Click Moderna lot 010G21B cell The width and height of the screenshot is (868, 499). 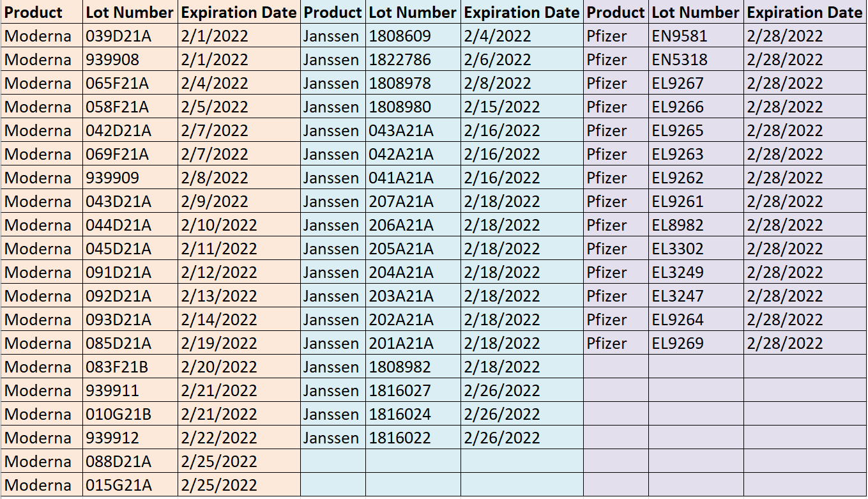(131, 415)
